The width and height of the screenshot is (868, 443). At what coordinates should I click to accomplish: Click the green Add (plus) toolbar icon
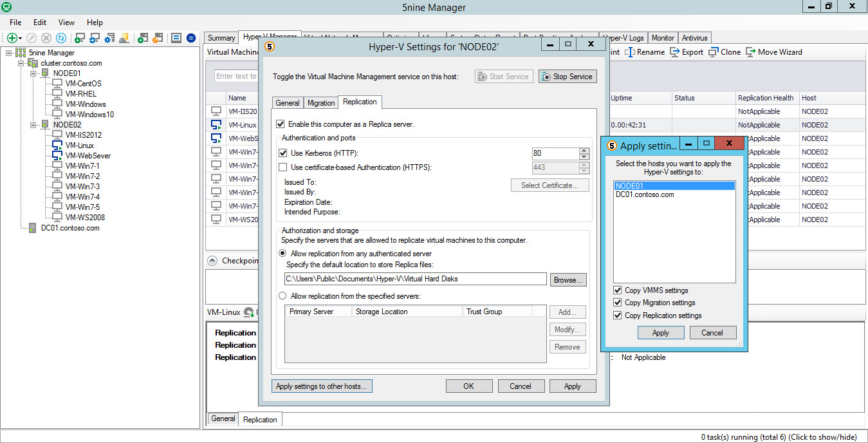coord(12,39)
